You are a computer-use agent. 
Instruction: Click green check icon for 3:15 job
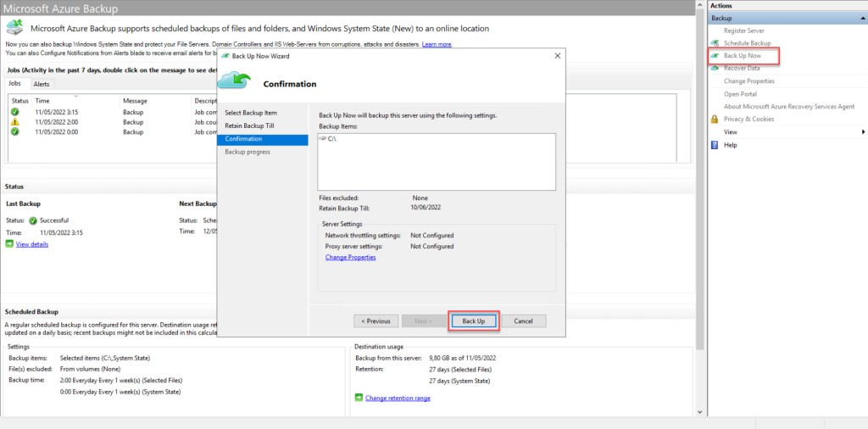pos(14,112)
